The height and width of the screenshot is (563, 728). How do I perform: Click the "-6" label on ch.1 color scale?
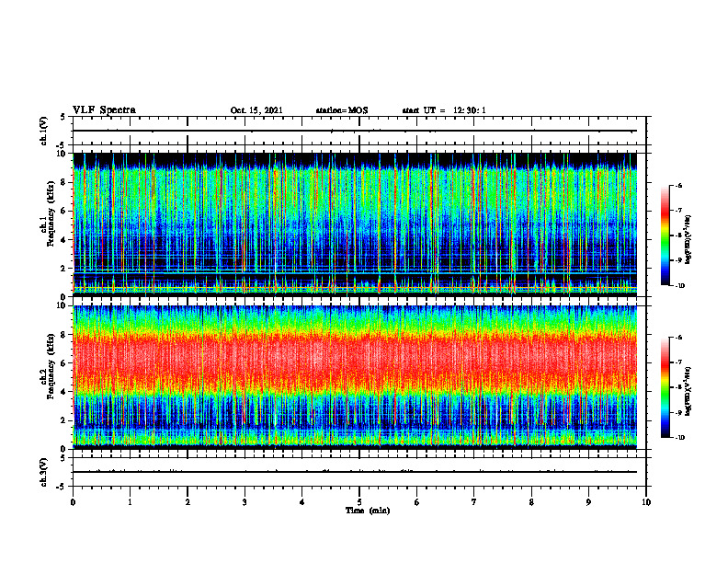(x=679, y=186)
